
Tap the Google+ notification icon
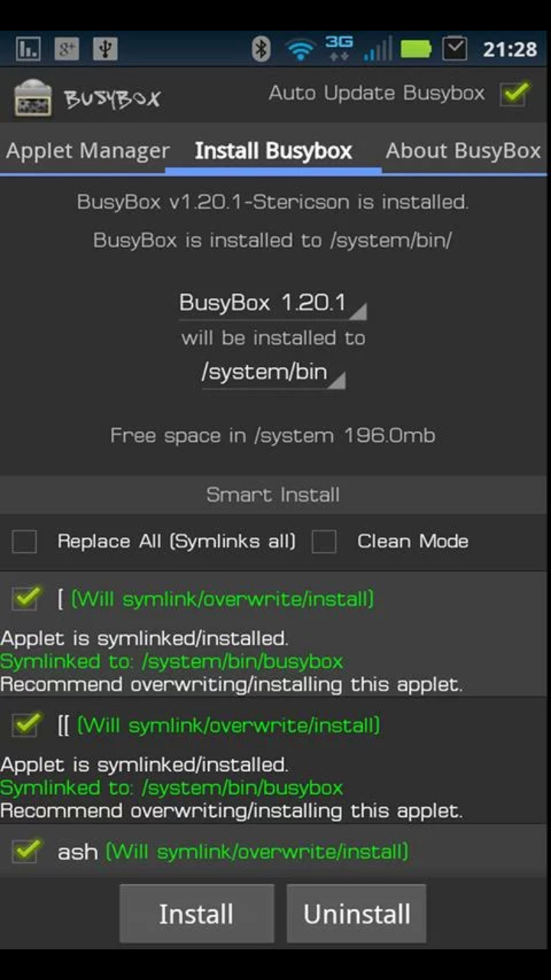pos(67,50)
